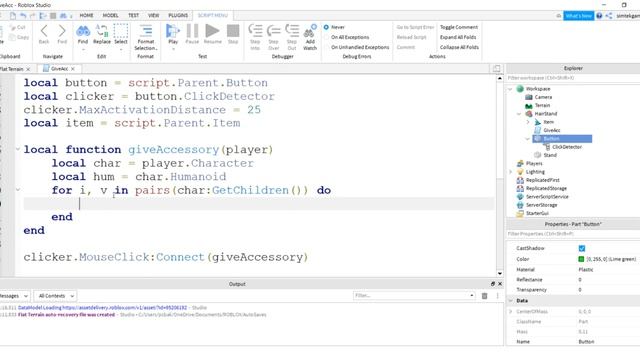Undock the Output panel with float icon
The width and height of the screenshot is (640, 360).
click(493, 284)
